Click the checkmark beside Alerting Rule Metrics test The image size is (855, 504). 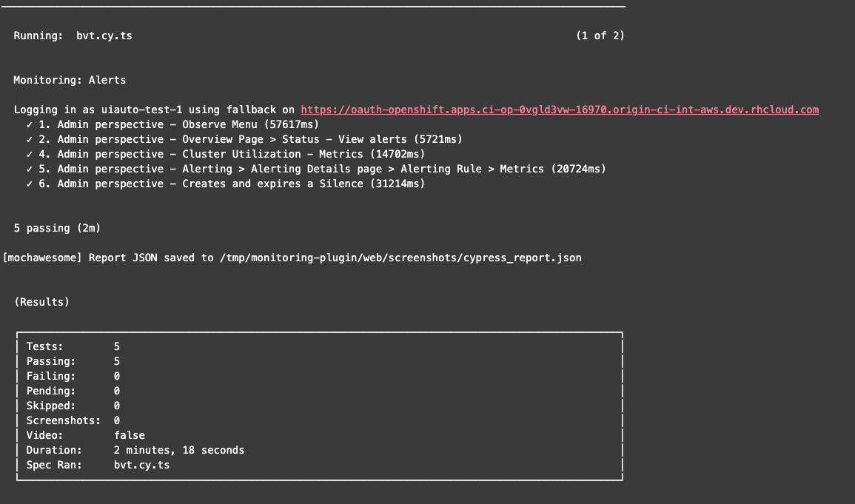pyautogui.click(x=30, y=169)
